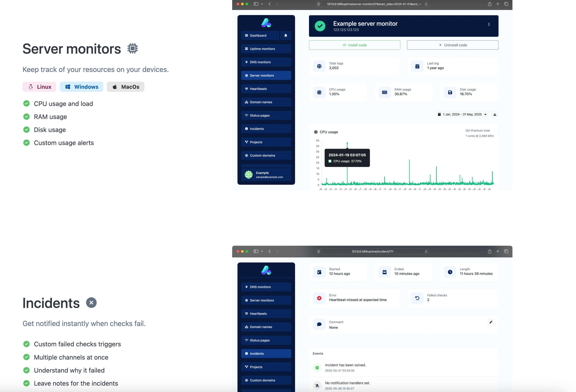This screenshot has width=576, height=392.
Task: Select the Windows platform badge
Action: (81, 87)
